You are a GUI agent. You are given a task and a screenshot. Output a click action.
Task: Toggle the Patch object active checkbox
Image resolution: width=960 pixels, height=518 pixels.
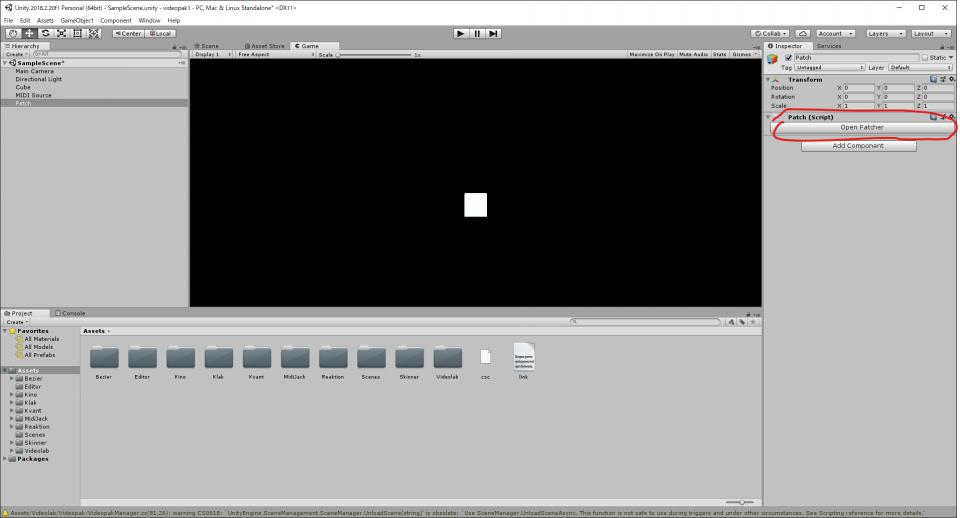click(x=789, y=58)
